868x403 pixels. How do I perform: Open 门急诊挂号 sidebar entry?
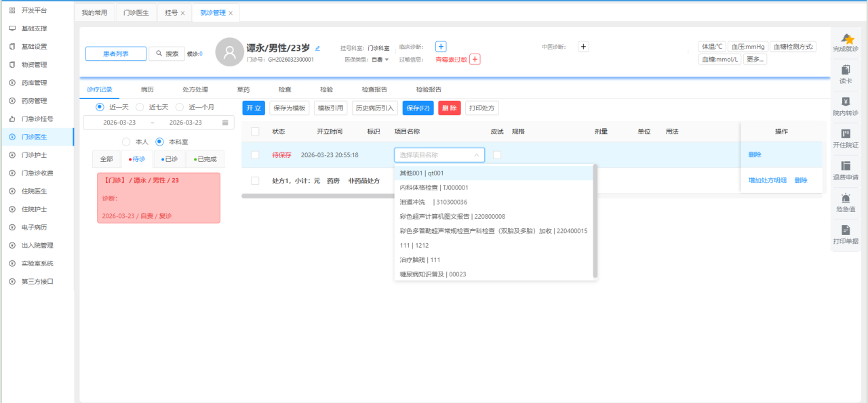pos(37,119)
